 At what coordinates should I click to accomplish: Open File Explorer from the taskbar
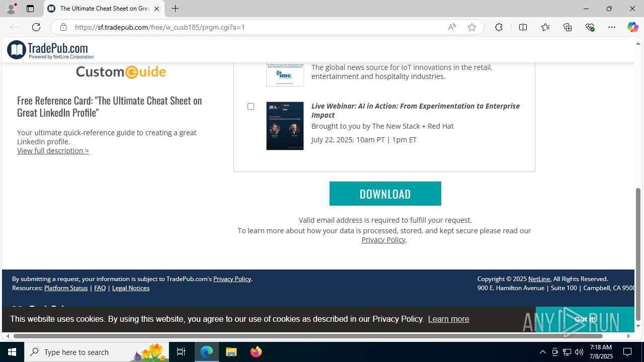(231, 352)
